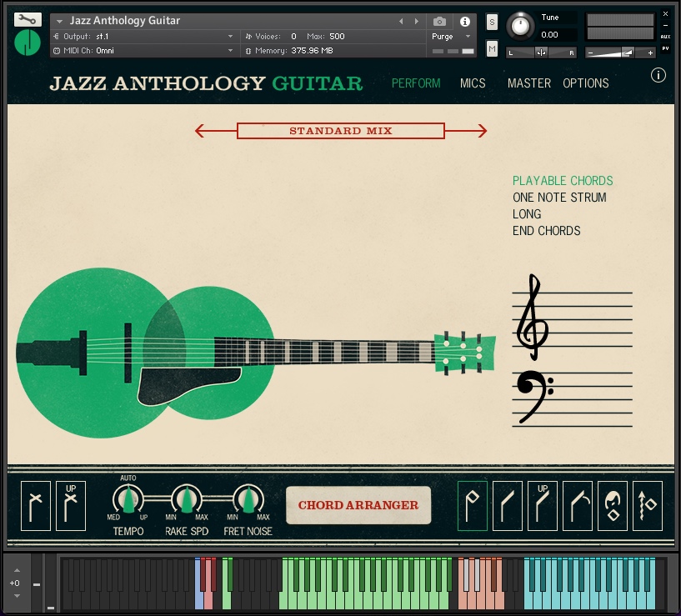Decrease volume with the minus icon

[590, 53]
